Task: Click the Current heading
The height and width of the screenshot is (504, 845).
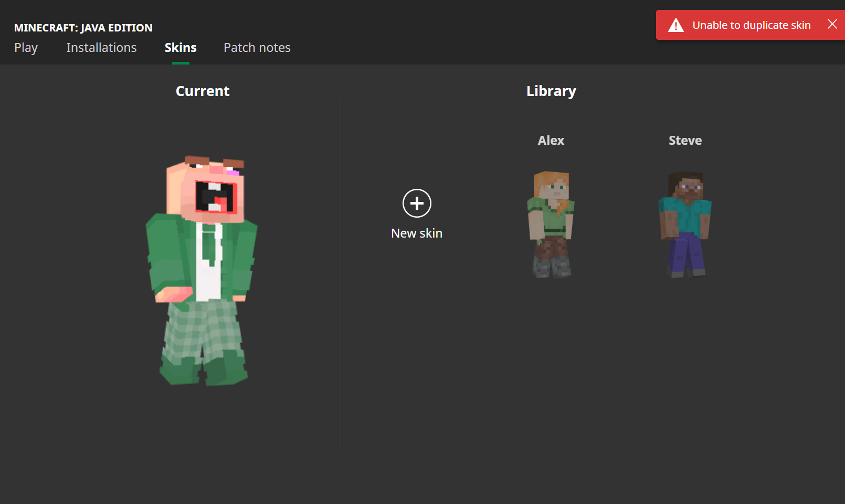Action: pos(203,91)
